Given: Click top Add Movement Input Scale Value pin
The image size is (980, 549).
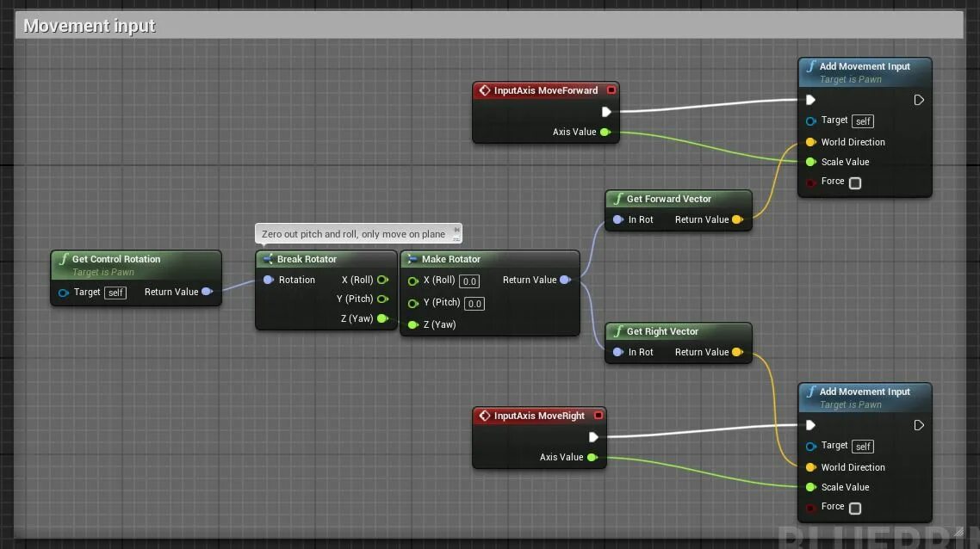Looking at the screenshot, I should pyautogui.click(x=810, y=162).
